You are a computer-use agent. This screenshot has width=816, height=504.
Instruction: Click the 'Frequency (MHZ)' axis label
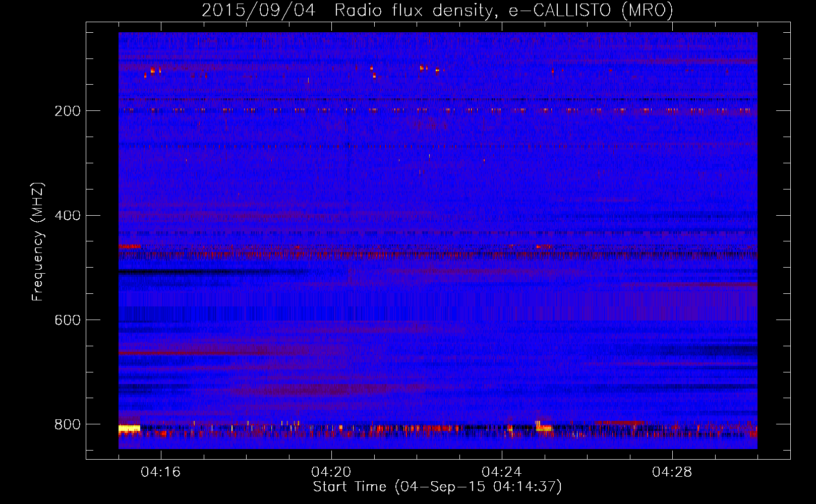[x=37, y=242]
